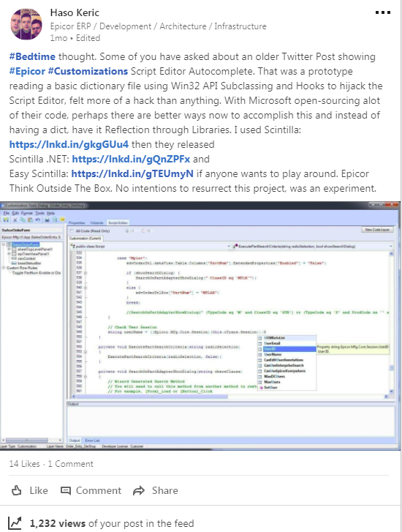Click the Copy toolbar icon
The image size is (402, 532).
click(23, 220)
